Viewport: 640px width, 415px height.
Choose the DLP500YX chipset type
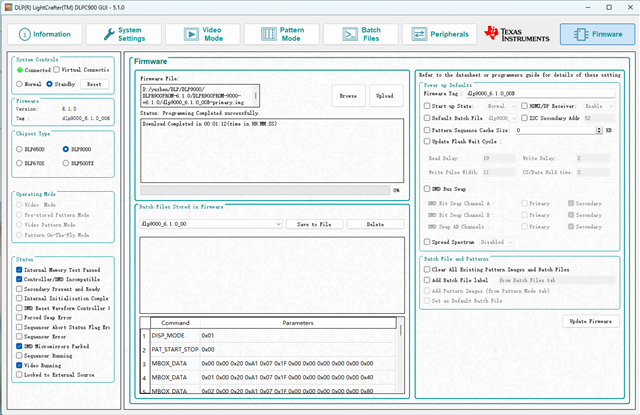[66, 163]
